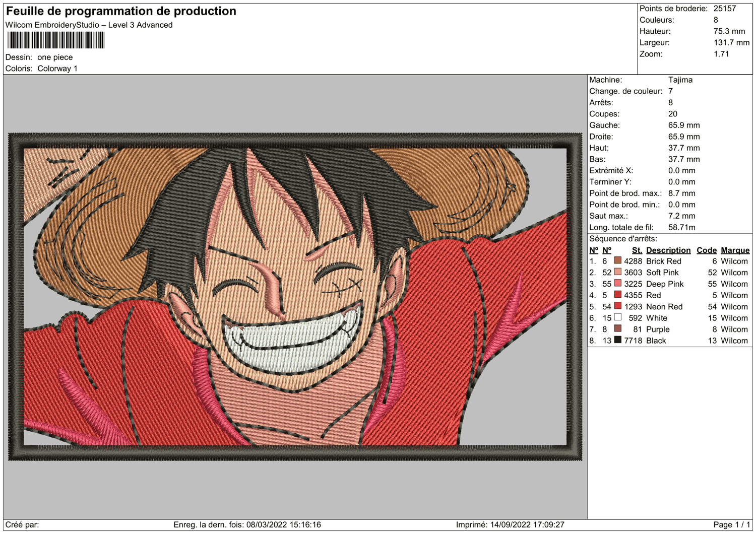Viewport: 756px width, 534px height.
Task: Click the 'Brick Red' description text
Action: tap(663, 261)
